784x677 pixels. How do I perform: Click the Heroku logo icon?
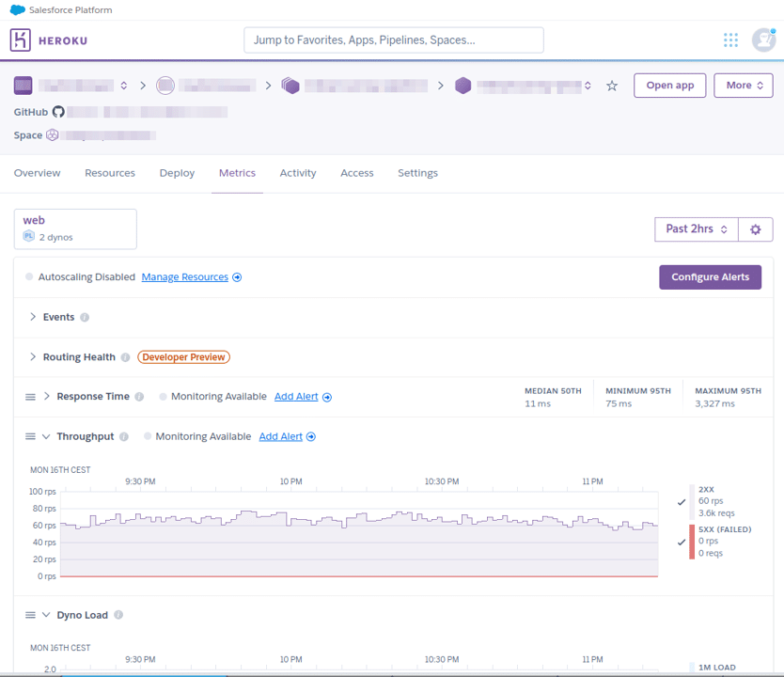[21, 39]
